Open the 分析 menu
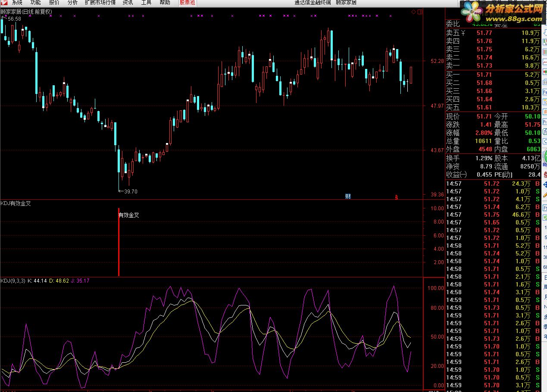Image resolution: width=547 pixels, height=392 pixels. click(x=73, y=3)
